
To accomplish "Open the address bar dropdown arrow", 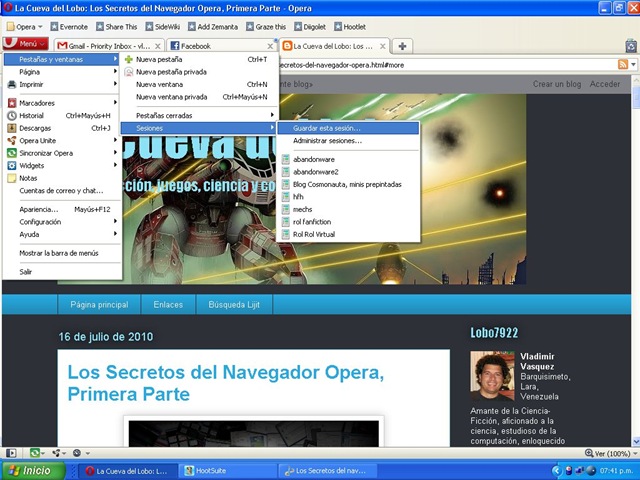I will click(x=633, y=64).
